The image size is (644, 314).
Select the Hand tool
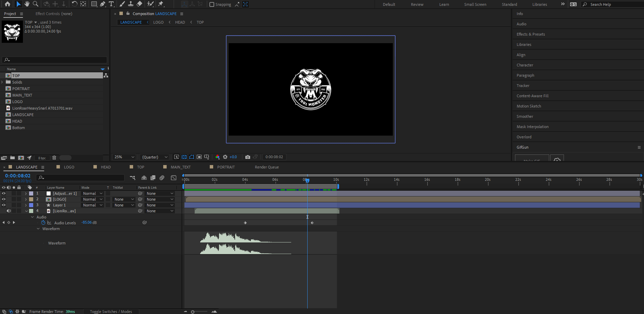coord(27,4)
